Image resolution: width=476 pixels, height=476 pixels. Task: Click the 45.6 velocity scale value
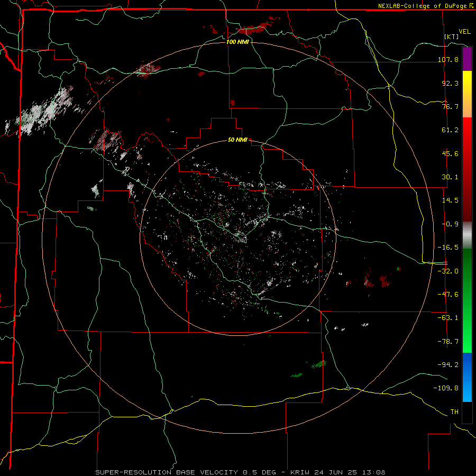coord(450,153)
